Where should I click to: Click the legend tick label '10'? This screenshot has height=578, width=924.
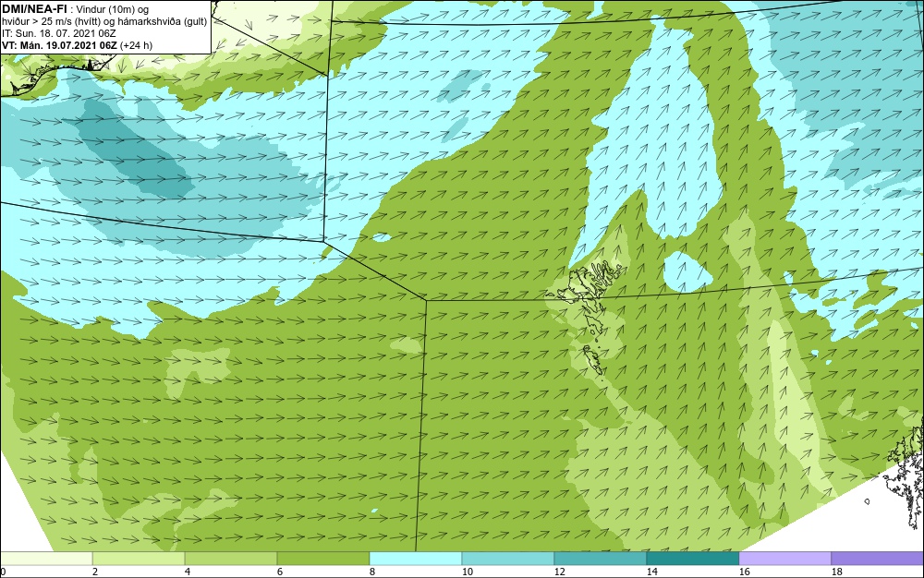[x=468, y=572]
